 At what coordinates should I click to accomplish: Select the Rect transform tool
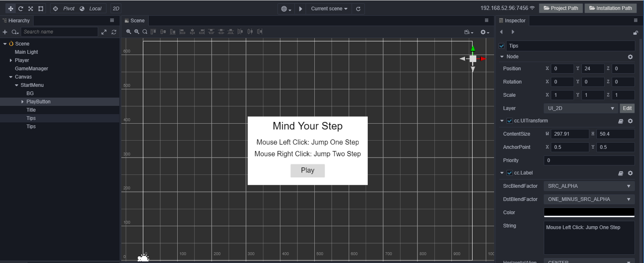[41, 8]
